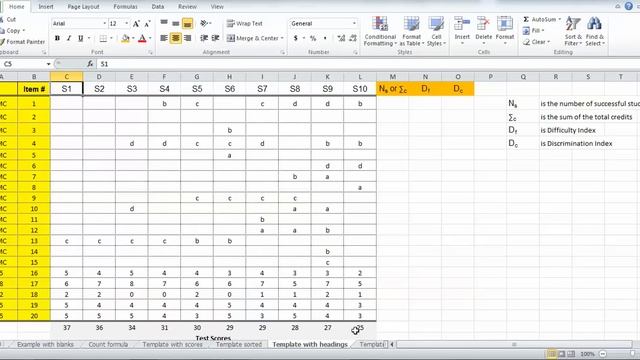Apply the Fill Color bucket
The height and width of the screenshot is (360, 640).
click(x=125, y=38)
